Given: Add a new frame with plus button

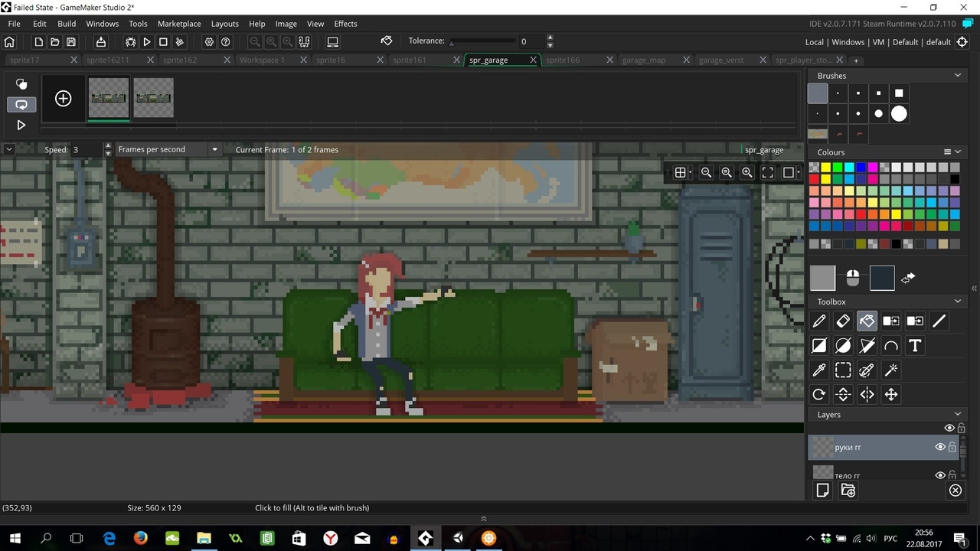Looking at the screenshot, I should pos(63,98).
